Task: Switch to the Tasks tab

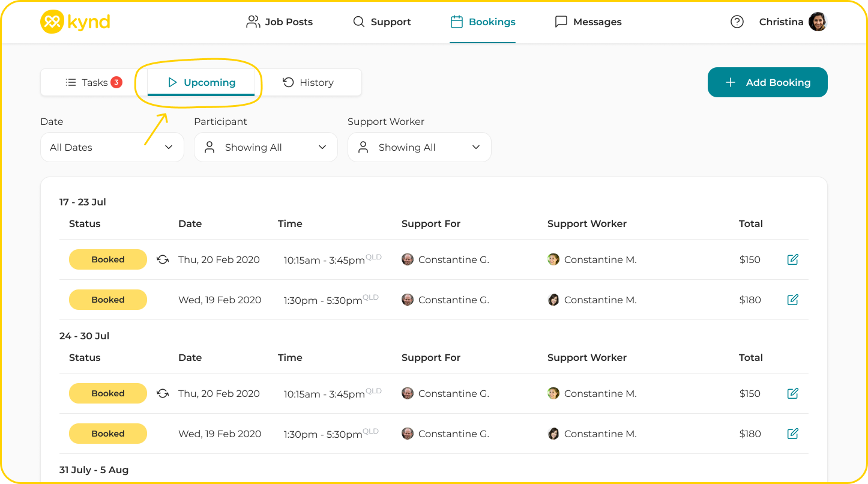Action: (x=94, y=82)
